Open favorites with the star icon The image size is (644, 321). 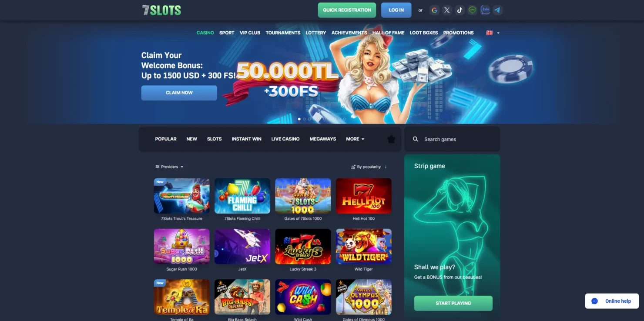[391, 139]
